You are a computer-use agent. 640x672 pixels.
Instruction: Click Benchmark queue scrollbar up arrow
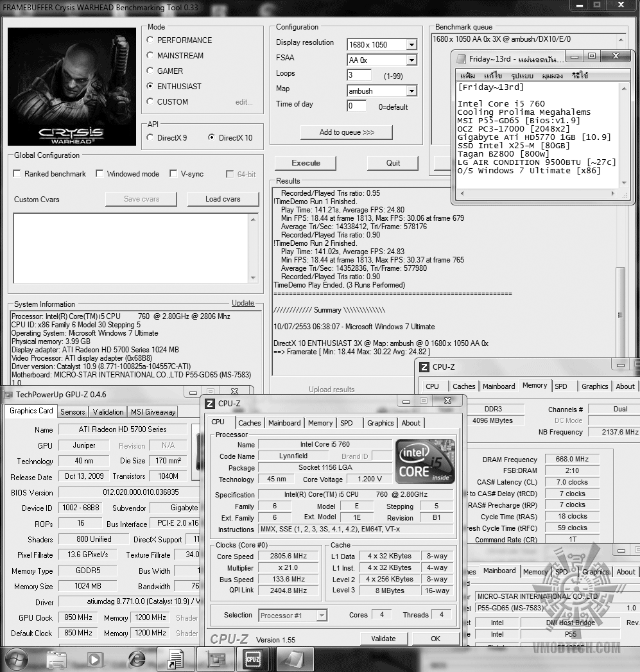click(621, 39)
